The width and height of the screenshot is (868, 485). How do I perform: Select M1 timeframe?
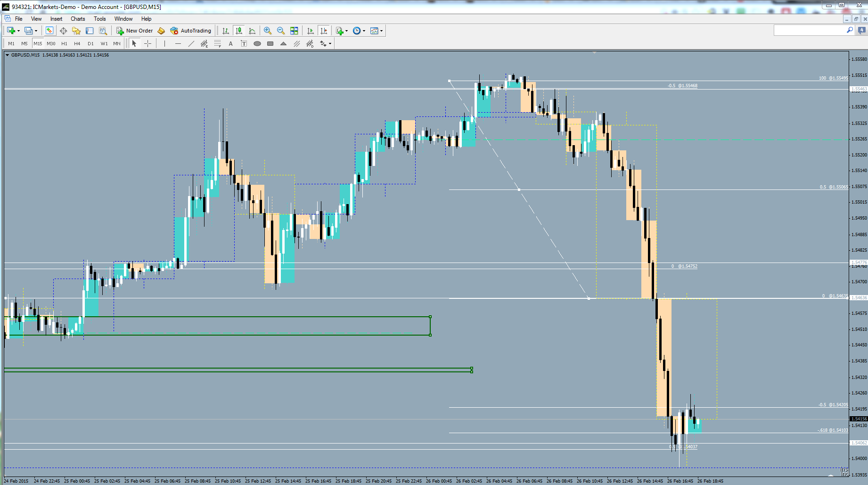point(11,43)
